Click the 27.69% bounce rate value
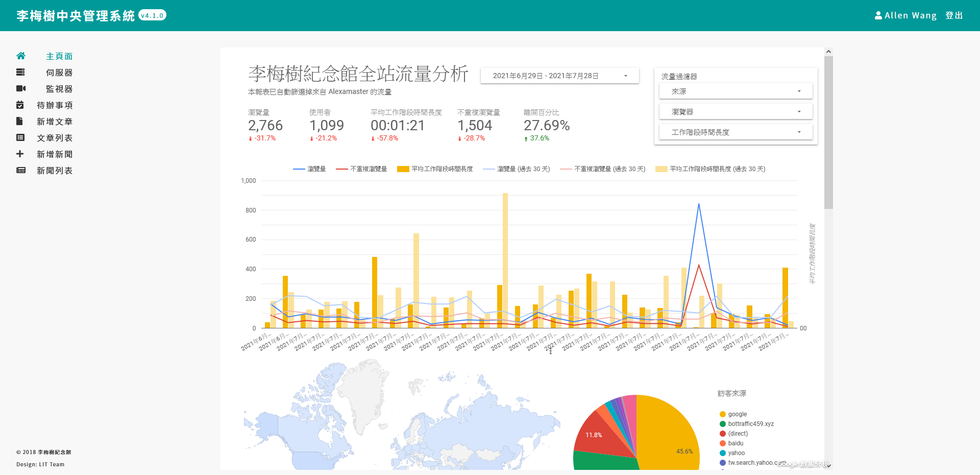980x475 pixels. point(547,126)
